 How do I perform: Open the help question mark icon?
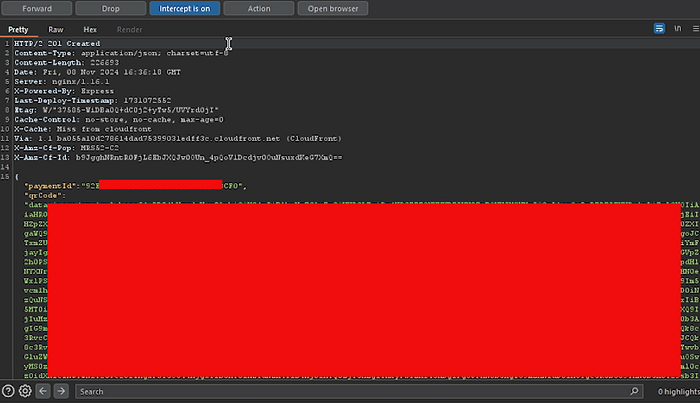click(8, 391)
